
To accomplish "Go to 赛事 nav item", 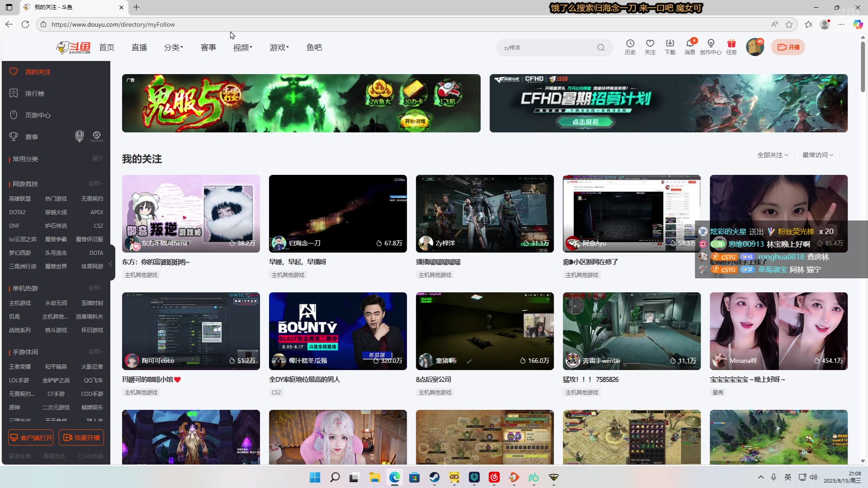I will [x=208, y=47].
